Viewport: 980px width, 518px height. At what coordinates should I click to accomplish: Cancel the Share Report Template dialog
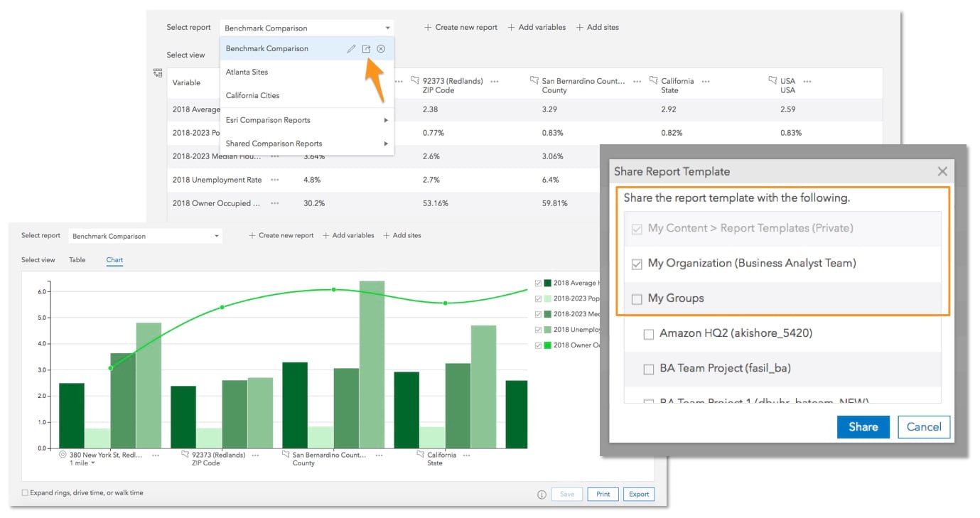tap(924, 427)
